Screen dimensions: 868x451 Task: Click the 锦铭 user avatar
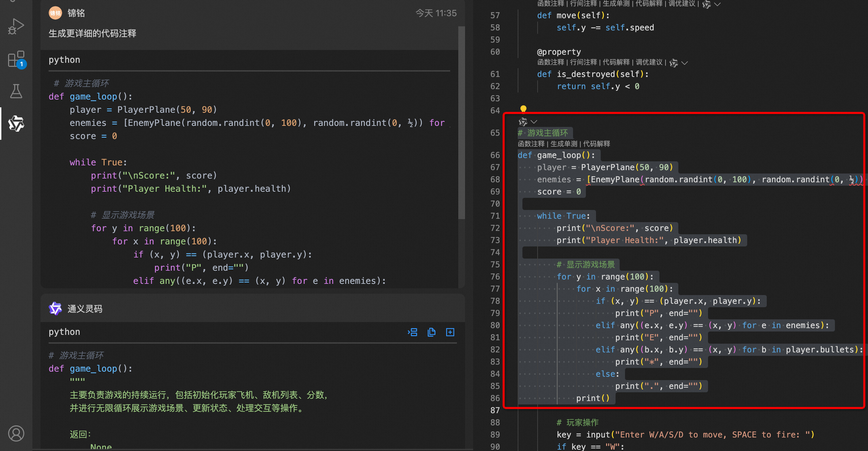(x=55, y=13)
